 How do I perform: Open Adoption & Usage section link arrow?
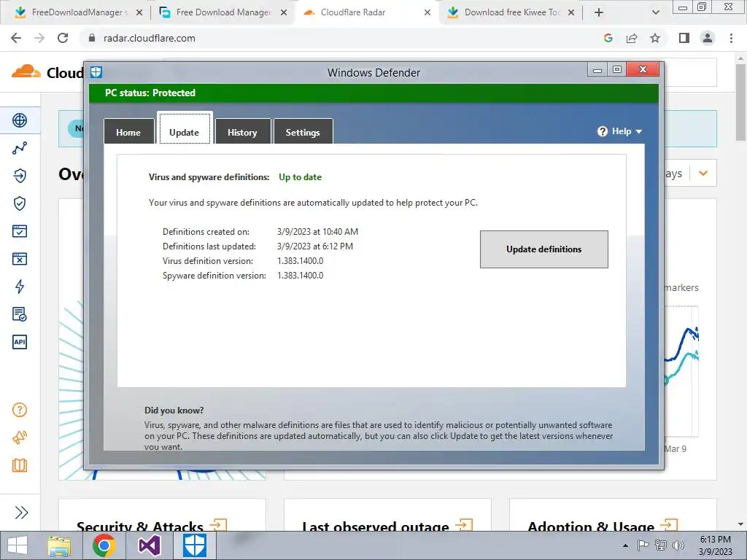pyautogui.click(x=669, y=525)
